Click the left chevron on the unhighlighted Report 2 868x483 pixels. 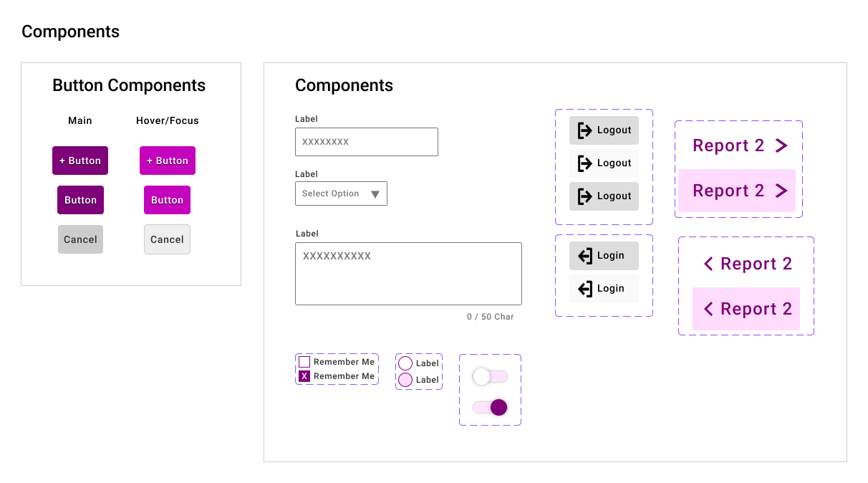pos(708,264)
